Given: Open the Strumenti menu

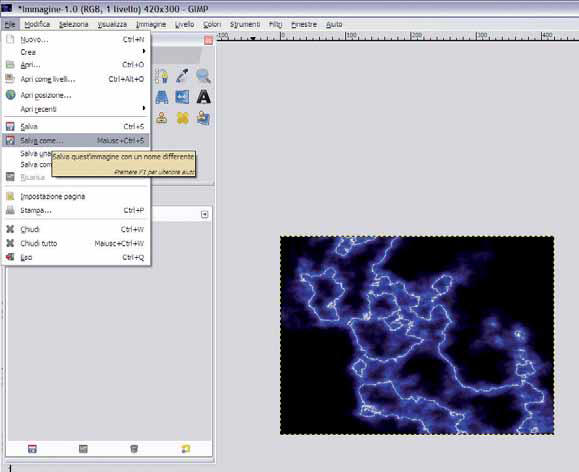Looking at the screenshot, I should click(x=245, y=24).
